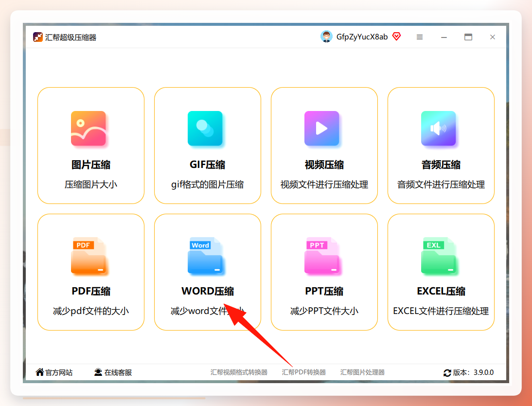
Task: Choose the orange PDF folder icon
Action: [88, 256]
